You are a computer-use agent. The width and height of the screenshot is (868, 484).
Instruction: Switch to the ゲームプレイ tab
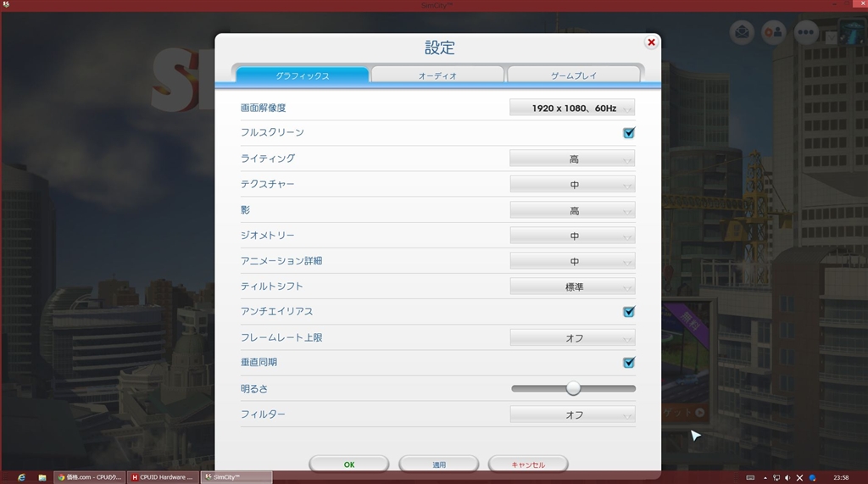[574, 75]
